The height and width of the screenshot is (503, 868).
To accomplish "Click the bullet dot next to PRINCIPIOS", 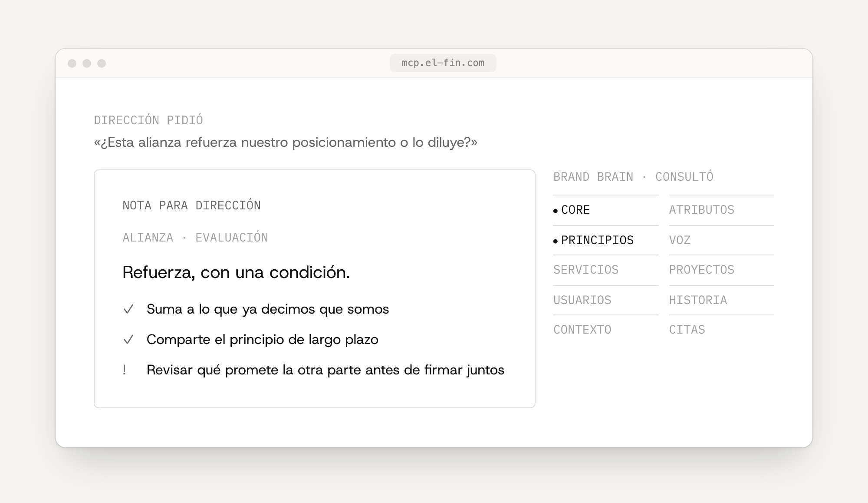I will coord(556,241).
